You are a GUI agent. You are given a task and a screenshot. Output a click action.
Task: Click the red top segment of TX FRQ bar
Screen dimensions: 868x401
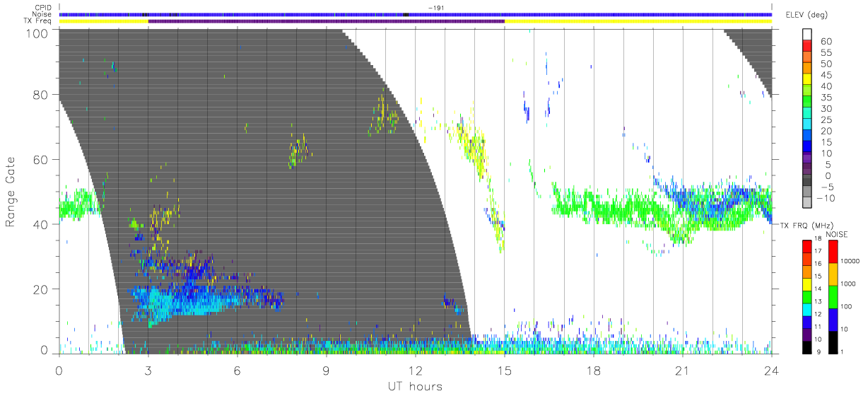pyautogui.click(x=807, y=245)
